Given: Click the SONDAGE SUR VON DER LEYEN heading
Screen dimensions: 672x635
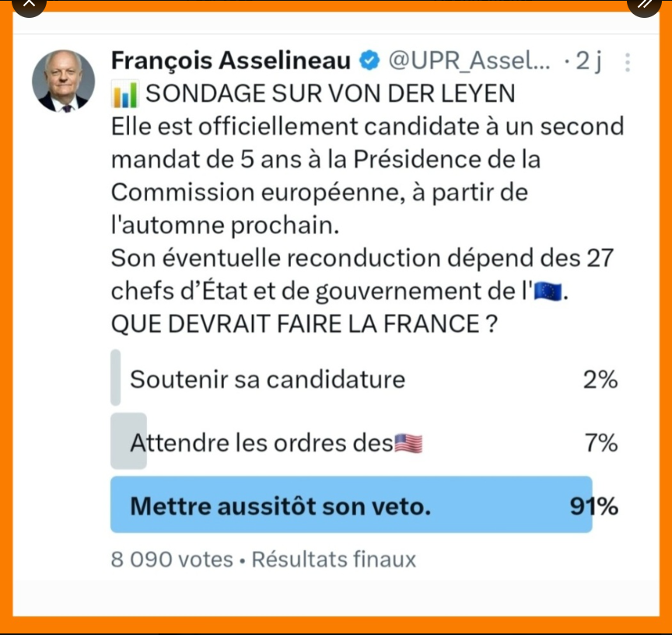Looking at the screenshot, I should 331,94.
